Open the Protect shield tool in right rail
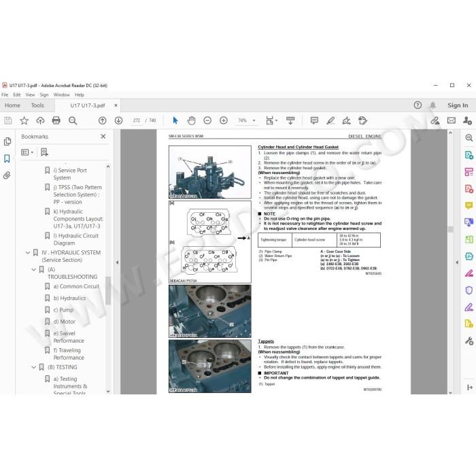 pyautogui.click(x=469, y=290)
